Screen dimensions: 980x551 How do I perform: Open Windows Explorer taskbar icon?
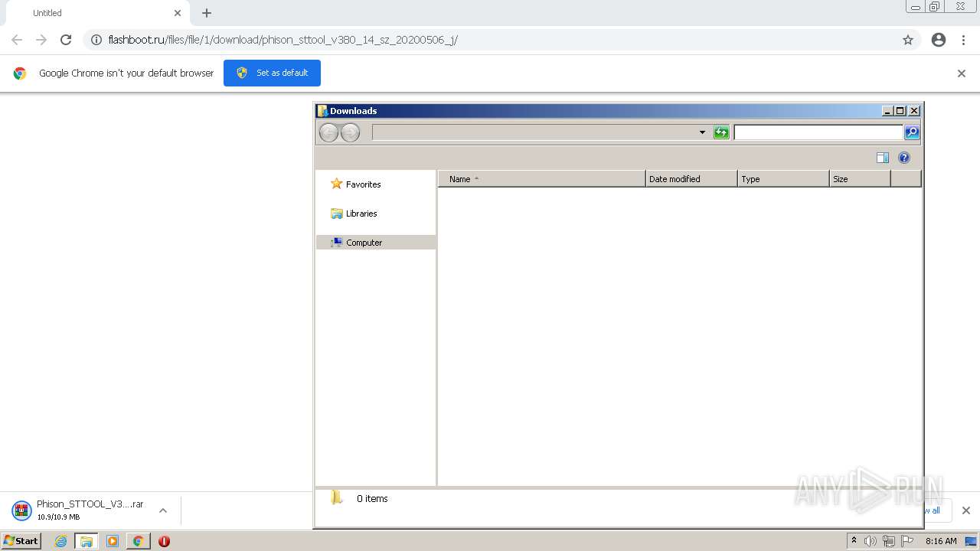point(87,541)
